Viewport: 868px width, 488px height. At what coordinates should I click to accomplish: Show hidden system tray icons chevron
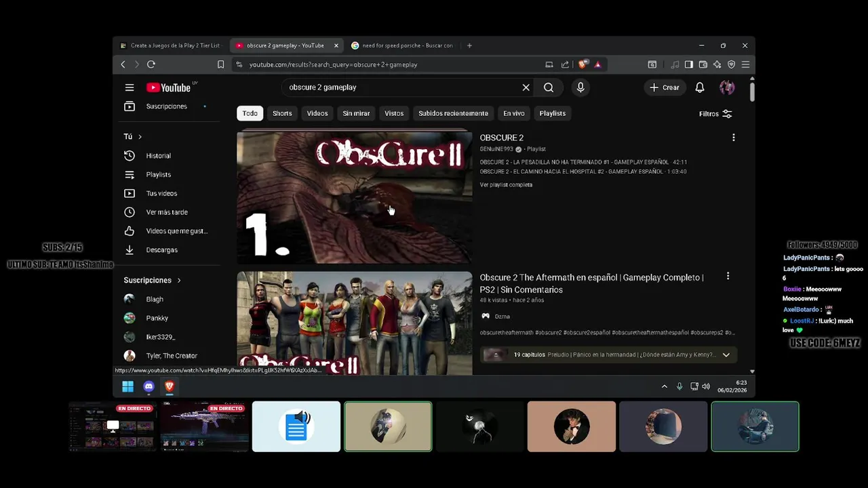coord(664,386)
